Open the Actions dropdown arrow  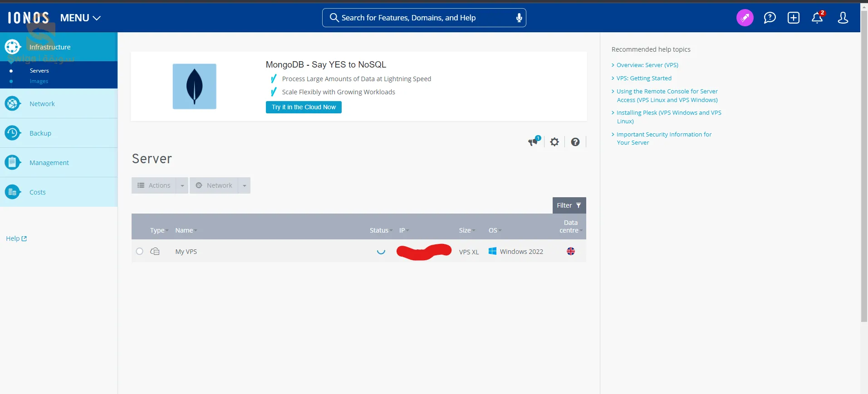click(182, 185)
